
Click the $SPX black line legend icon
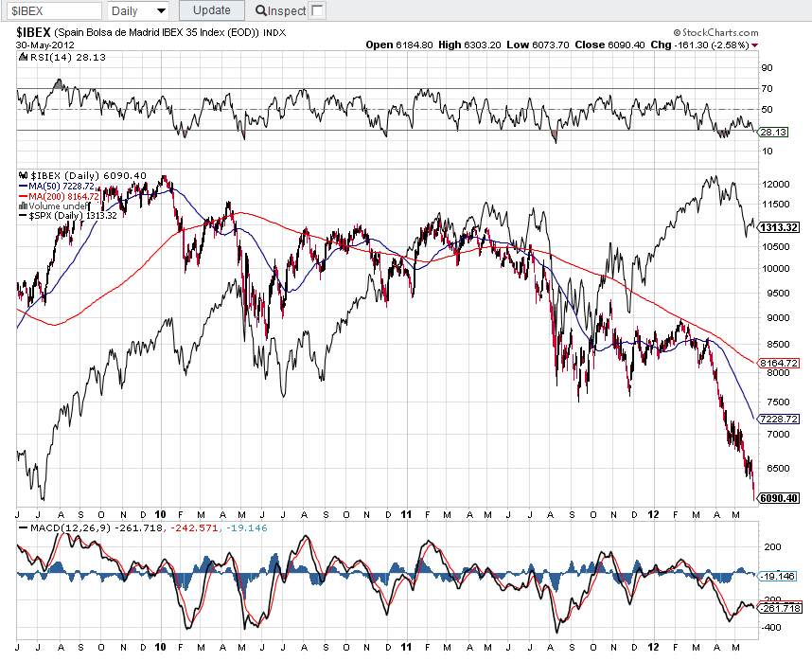pyautogui.click(x=23, y=214)
